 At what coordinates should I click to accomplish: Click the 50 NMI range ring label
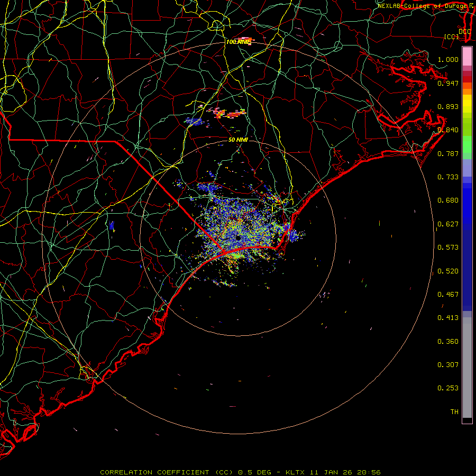(238, 140)
